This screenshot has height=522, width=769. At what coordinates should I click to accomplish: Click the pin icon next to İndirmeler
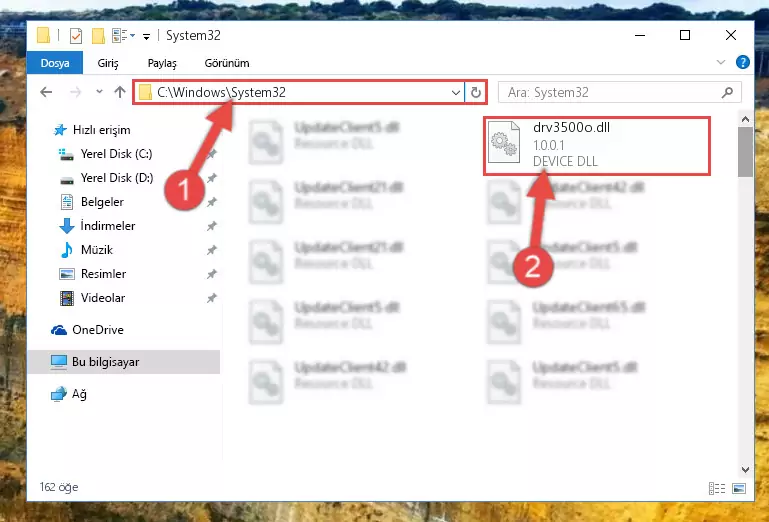click(x=211, y=226)
